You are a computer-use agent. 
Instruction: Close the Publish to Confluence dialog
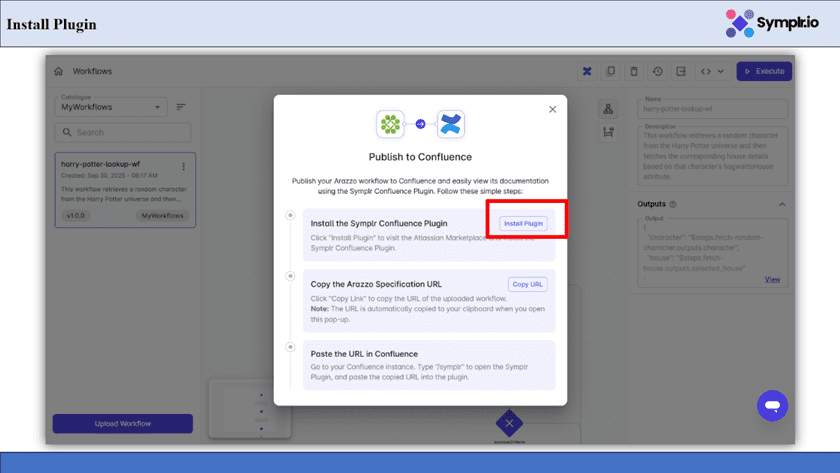[x=552, y=110]
